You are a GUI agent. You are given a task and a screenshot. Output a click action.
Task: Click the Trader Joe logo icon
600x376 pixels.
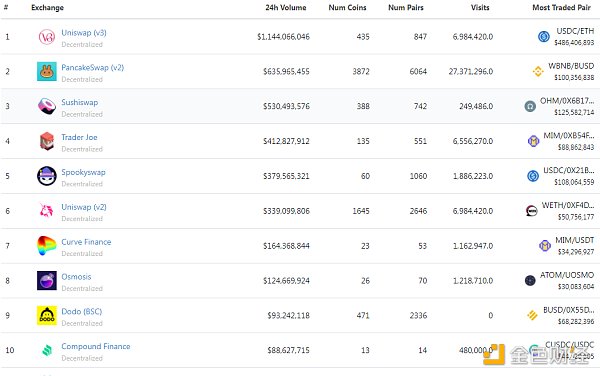47,141
